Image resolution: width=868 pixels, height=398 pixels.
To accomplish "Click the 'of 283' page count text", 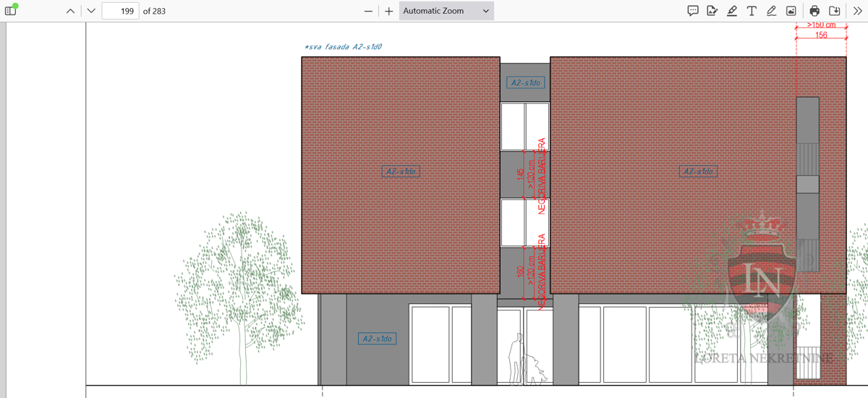I will (154, 11).
